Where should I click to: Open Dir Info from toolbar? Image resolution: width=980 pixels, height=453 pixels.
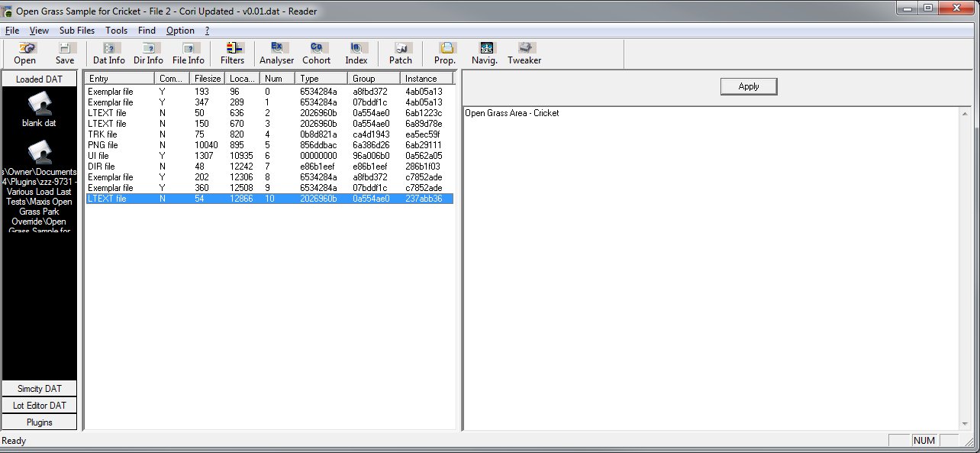point(148,53)
